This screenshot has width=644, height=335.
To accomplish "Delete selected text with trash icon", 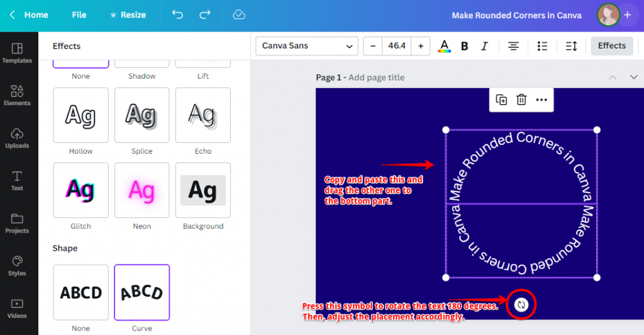I will tap(521, 99).
